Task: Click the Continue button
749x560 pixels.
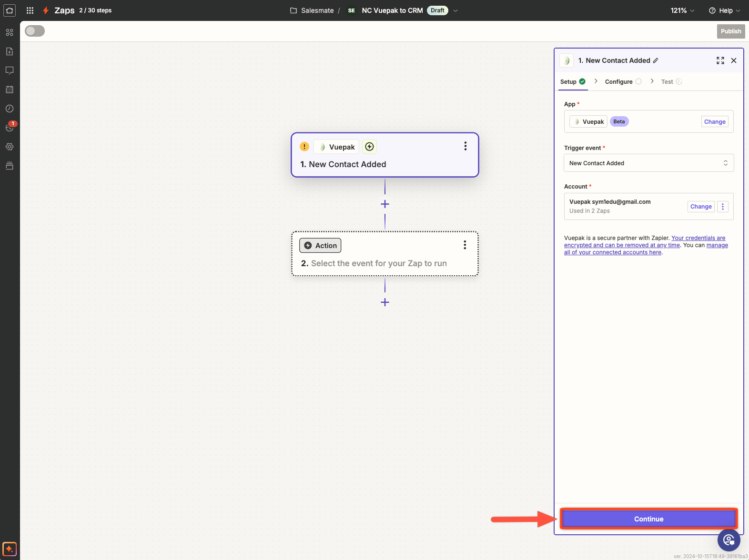Action: coord(648,519)
